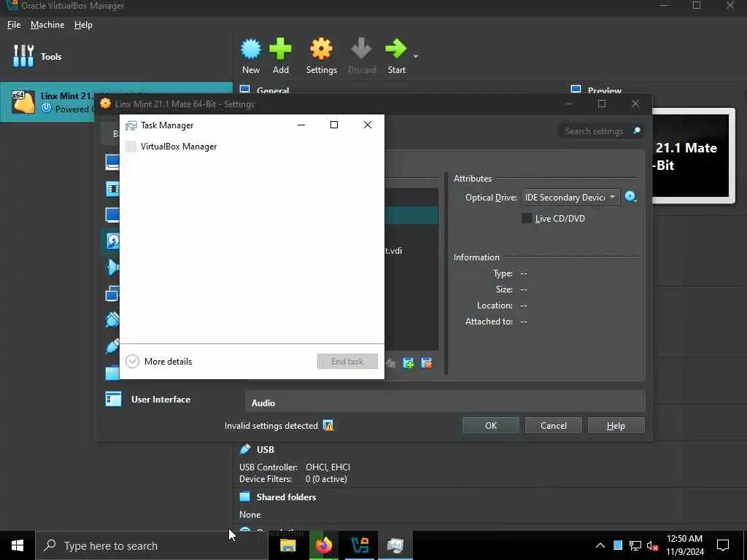Click the network icon in system tray
The height and width of the screenshot is (560, 747).
click(x=635, y=545)
